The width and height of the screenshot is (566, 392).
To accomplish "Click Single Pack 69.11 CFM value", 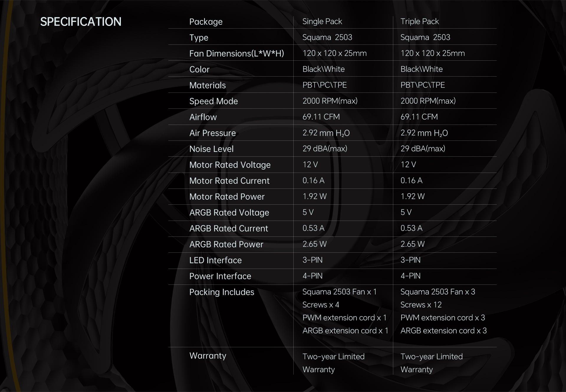I will point(321,117).
